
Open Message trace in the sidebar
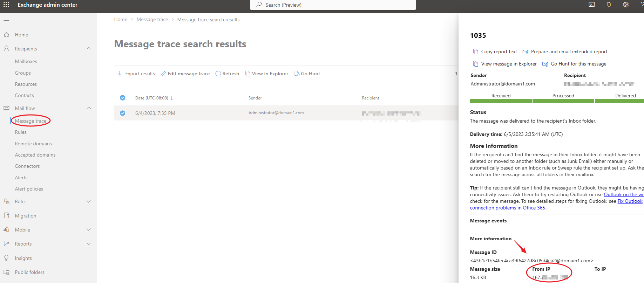point(30,121)
